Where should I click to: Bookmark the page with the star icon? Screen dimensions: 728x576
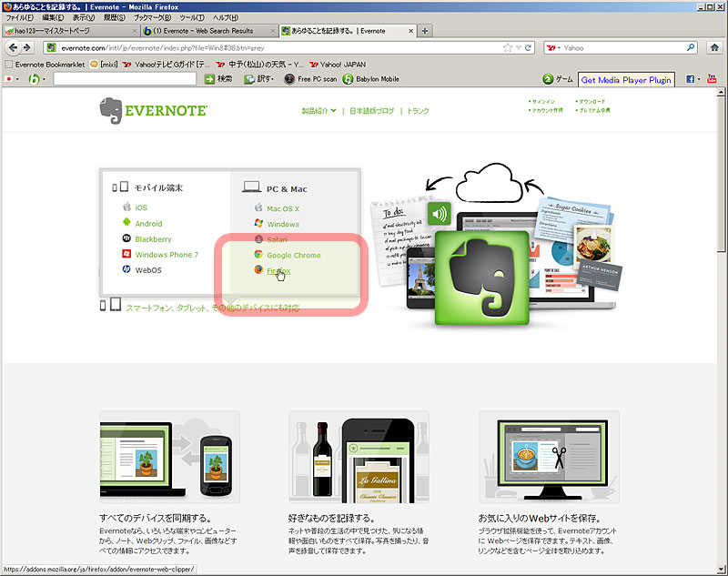[x=508, y=47]
